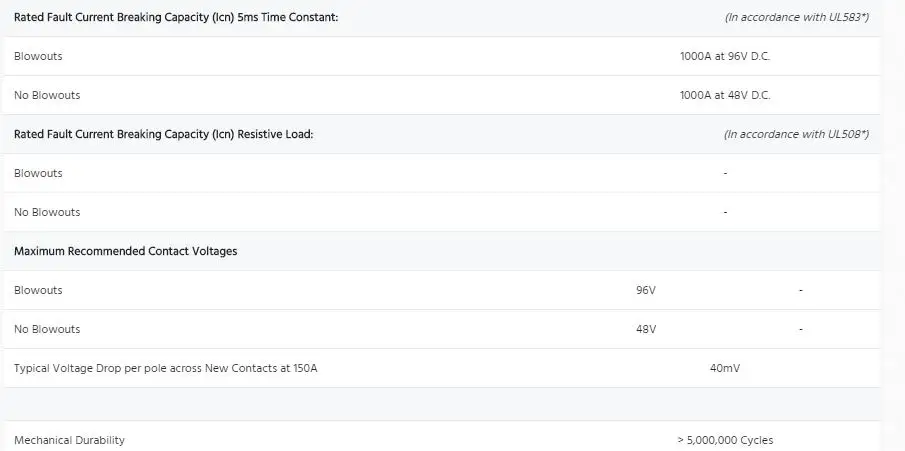Click the Maximum Recommended Contact Voltages heading
905x451 pixels.
126,251
